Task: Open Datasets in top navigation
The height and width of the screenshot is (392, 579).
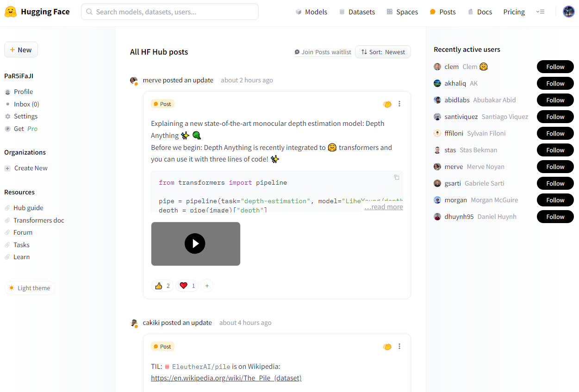Action: click(357, 12)
